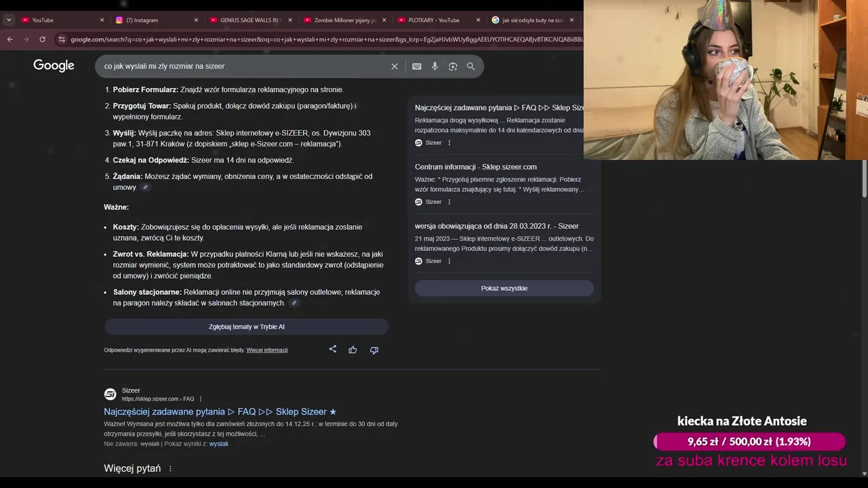This screenshot has width=868, height=488.
Task: Click the 9,65 zł donation progress bar
Action: (x=749, y=441)
